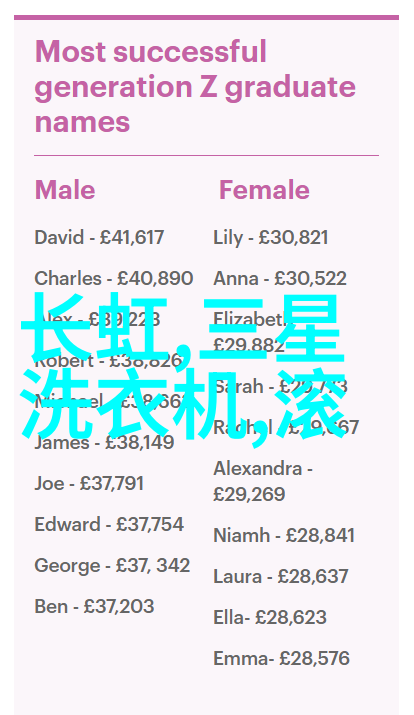The width and height of the screenshot is (414, 715).
Task: Click the Edward - £37,754 entry
Action: point(109,524)
